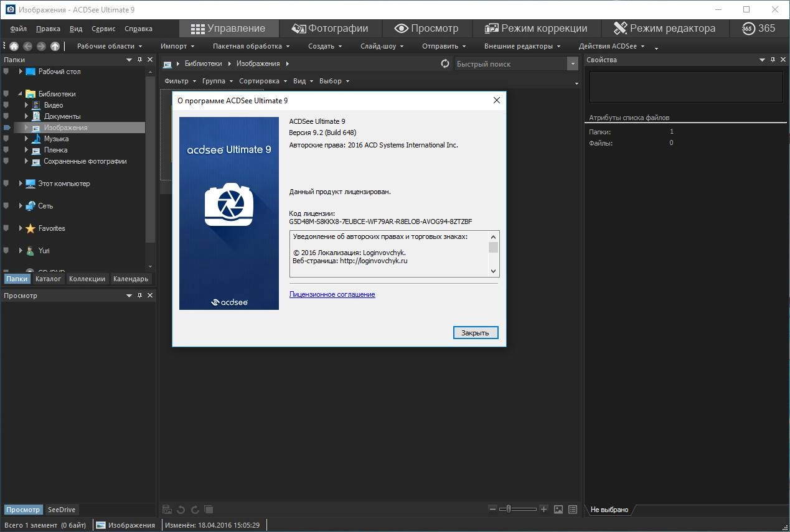This screenshot has width=790, height=532.
Task: Open the Импорт toolbar menu
Action: (x=177, y=46)
